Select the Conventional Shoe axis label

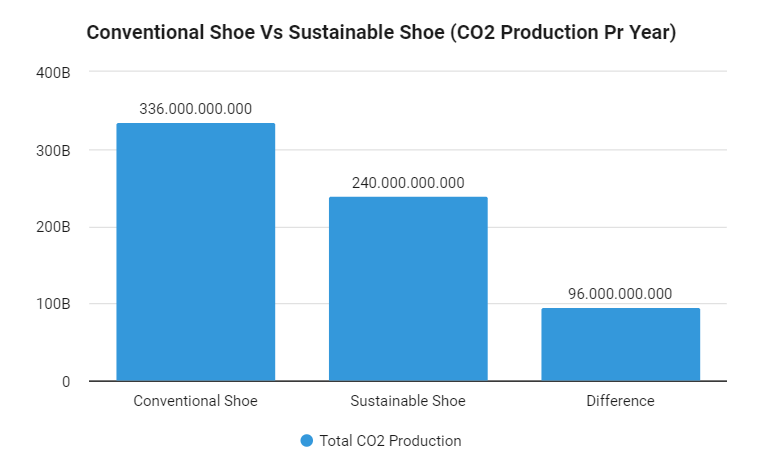click(196, 401)
